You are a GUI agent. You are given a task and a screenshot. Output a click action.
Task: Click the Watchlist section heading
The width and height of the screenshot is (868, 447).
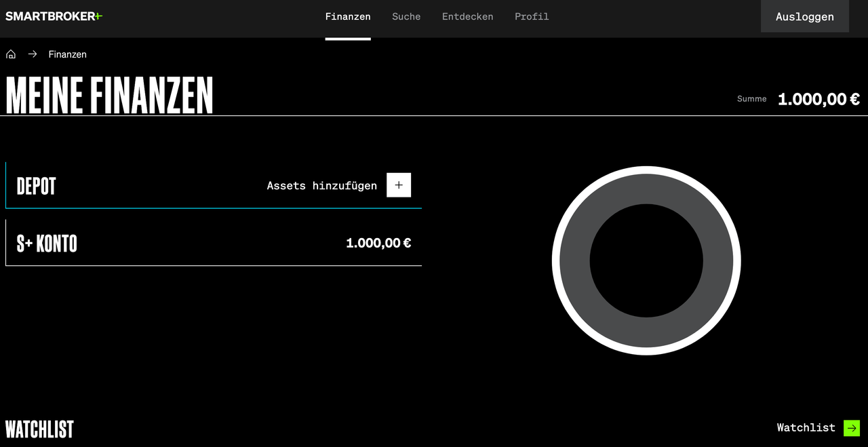(39, 429)
